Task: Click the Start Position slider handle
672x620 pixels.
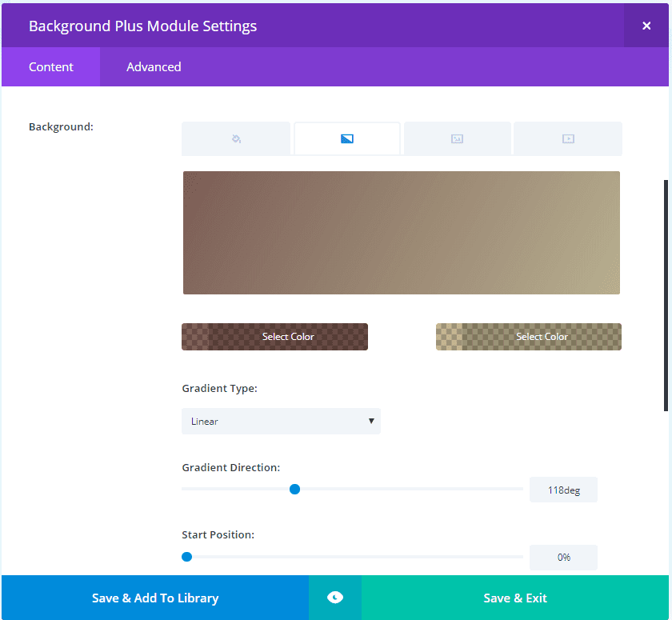Action: click(x=187, y=557)
